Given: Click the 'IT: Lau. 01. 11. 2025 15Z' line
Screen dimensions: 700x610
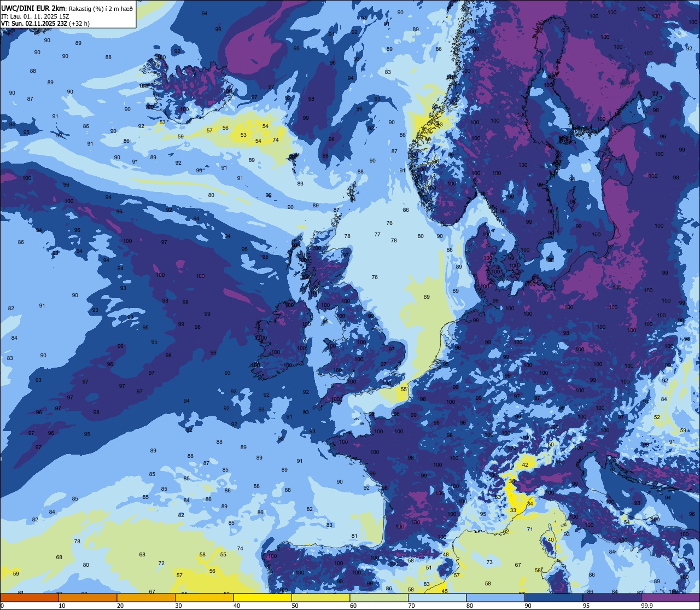Looking at the screenshot, I should click(36, 16).
